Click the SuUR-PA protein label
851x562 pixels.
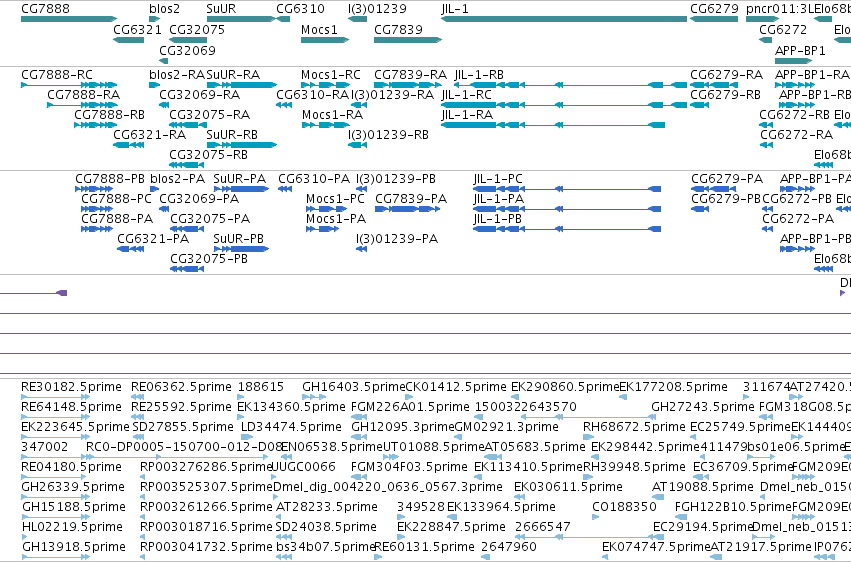[240, 178]
